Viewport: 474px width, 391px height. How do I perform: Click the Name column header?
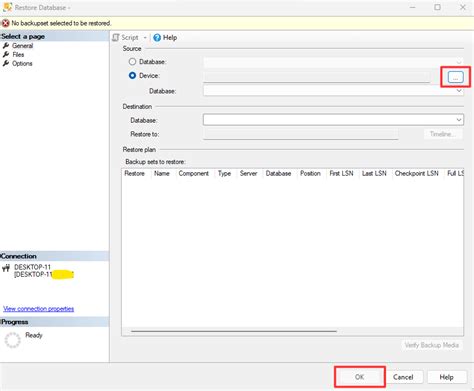click(x=162, y=173)
